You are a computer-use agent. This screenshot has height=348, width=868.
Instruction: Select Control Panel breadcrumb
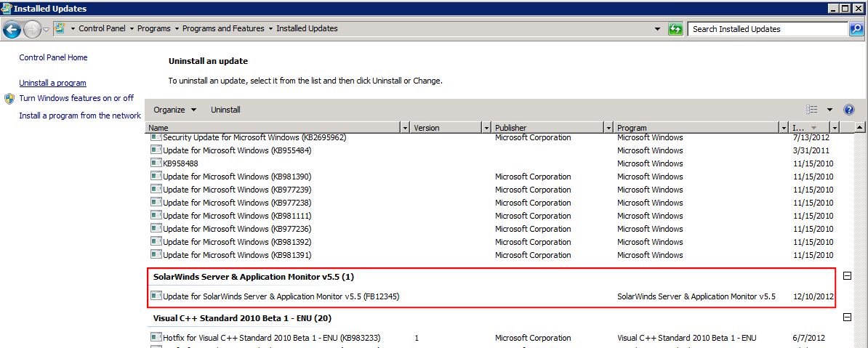click(x=102, y=28)
